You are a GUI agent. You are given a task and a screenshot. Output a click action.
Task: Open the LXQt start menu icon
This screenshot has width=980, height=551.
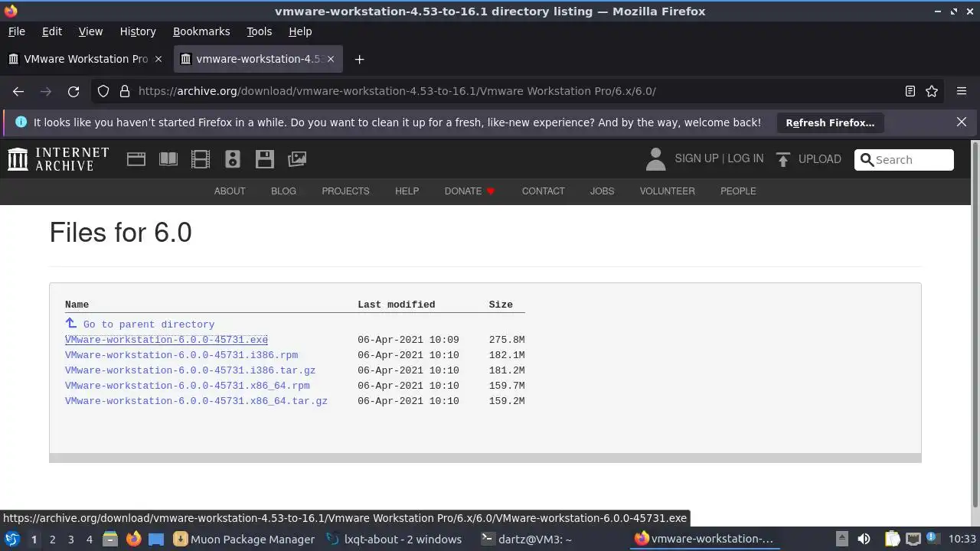(x=12, y=539)
